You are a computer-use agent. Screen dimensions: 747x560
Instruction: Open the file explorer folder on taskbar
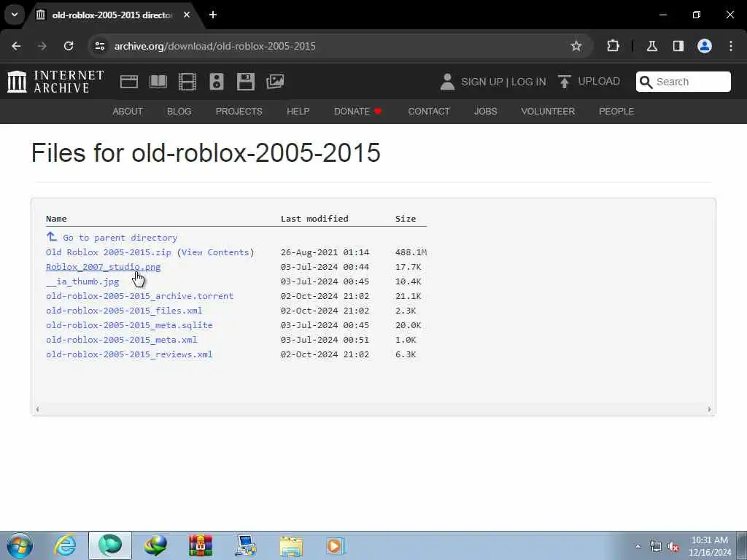pos(290,545)
